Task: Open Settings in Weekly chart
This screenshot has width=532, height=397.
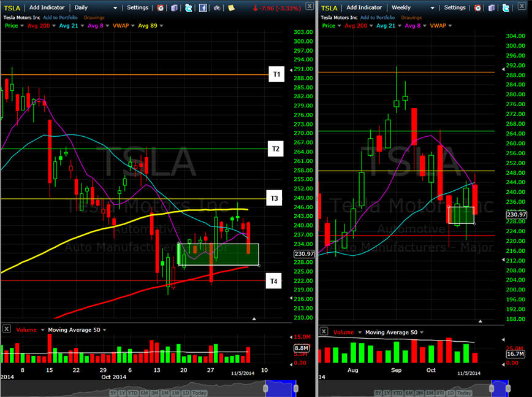Action: tap(455, 7)
